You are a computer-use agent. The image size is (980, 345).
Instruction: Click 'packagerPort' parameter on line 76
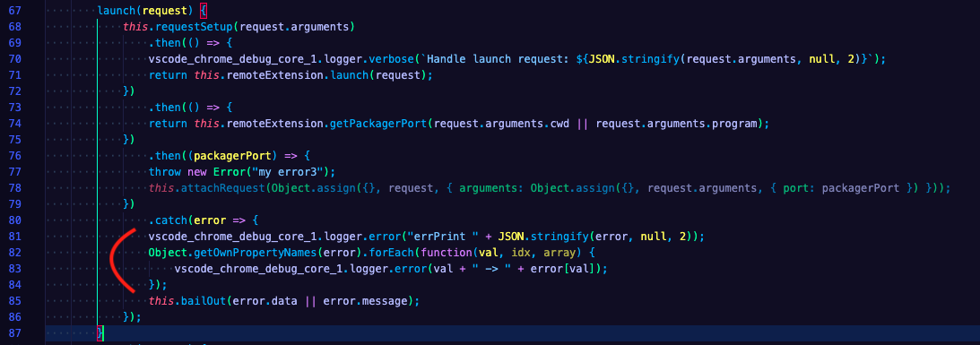(x=233, y=156)
